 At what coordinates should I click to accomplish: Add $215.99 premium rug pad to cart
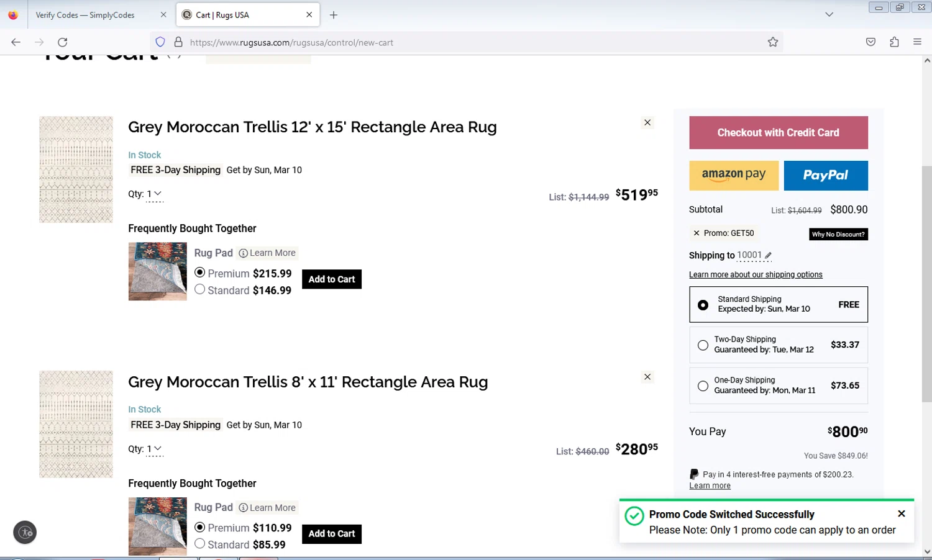tap(332, 279)
